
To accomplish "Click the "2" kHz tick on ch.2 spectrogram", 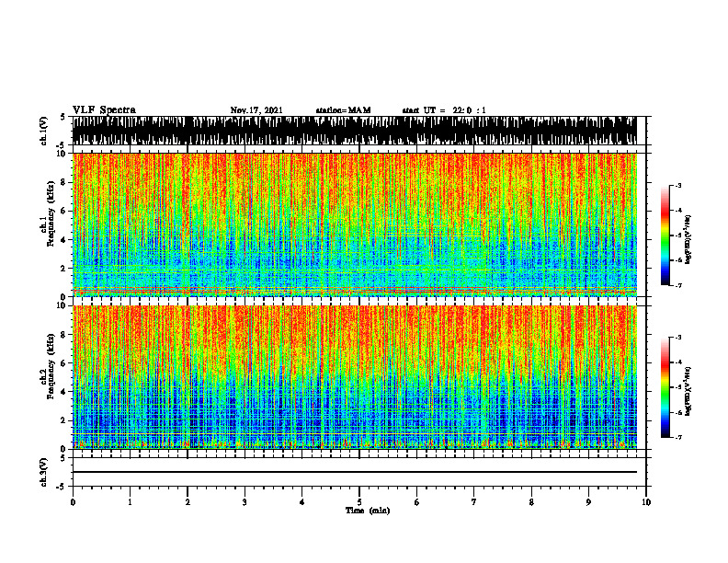I will tap(64, 420).
